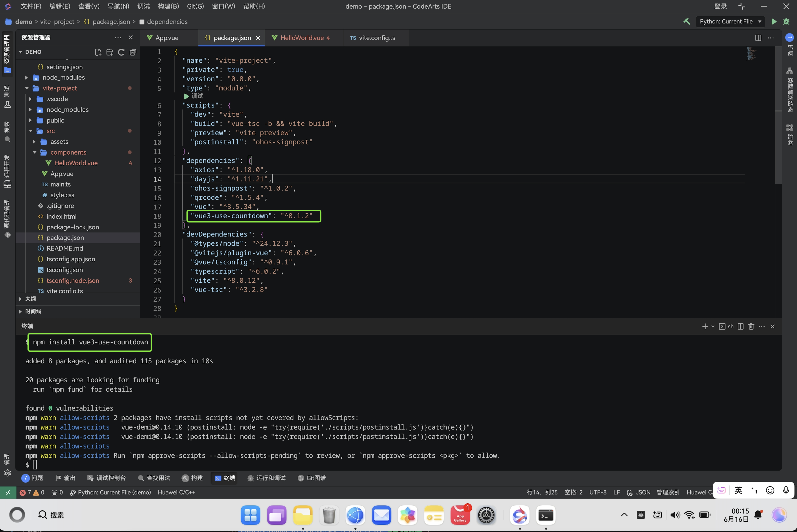Open the 构建(B) menu
Image resolution: width=797 pixels, height=532 pixels.
169,6
